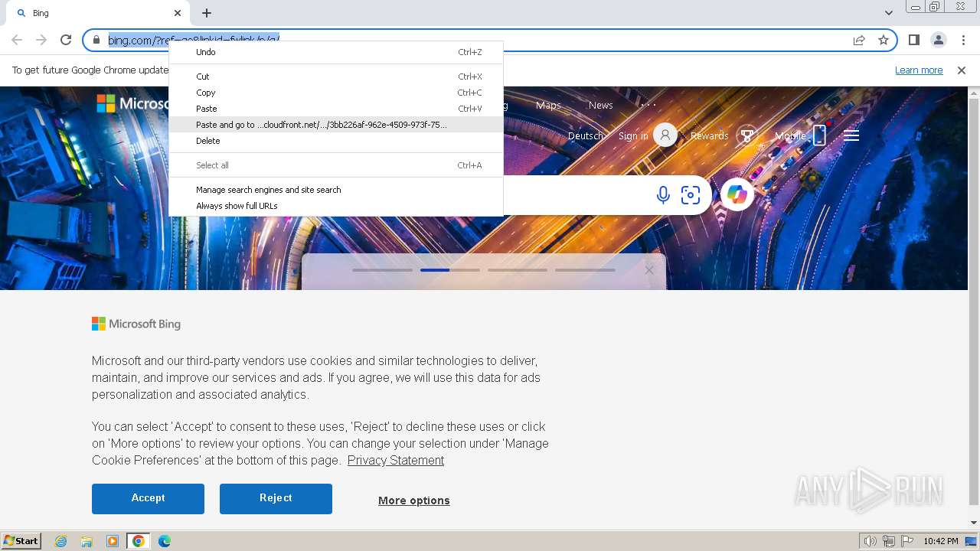Open media player taskbar icon
The height and width of the screenshot is (551, 980).
[113, 541]
